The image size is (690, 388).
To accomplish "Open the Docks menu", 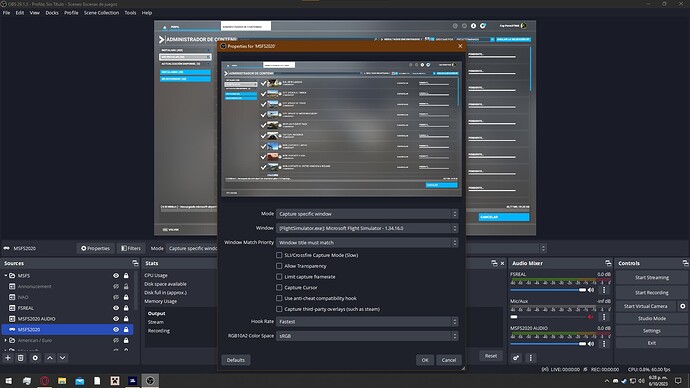I will click(x=52, y=13).
